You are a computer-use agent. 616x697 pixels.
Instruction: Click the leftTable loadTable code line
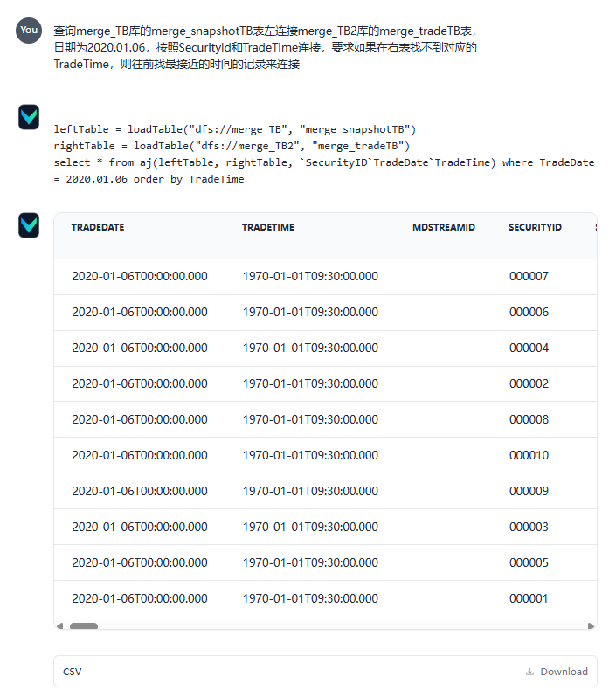pos(235,129)
